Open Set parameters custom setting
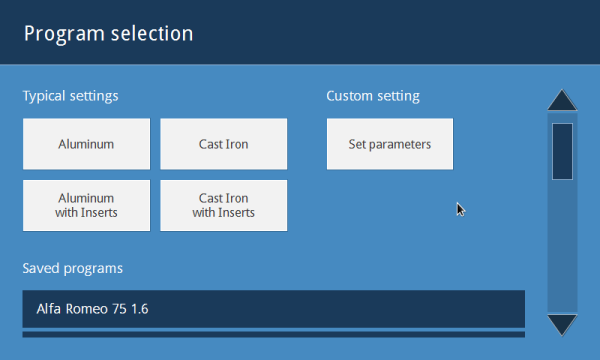The image size is (600, 360). [390, 144]
